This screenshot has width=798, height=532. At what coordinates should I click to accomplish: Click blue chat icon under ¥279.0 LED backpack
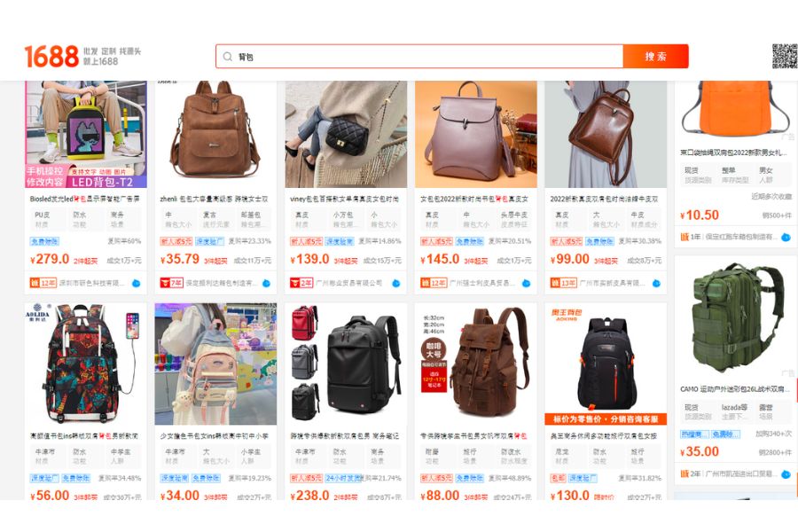[x=136, y=283]
